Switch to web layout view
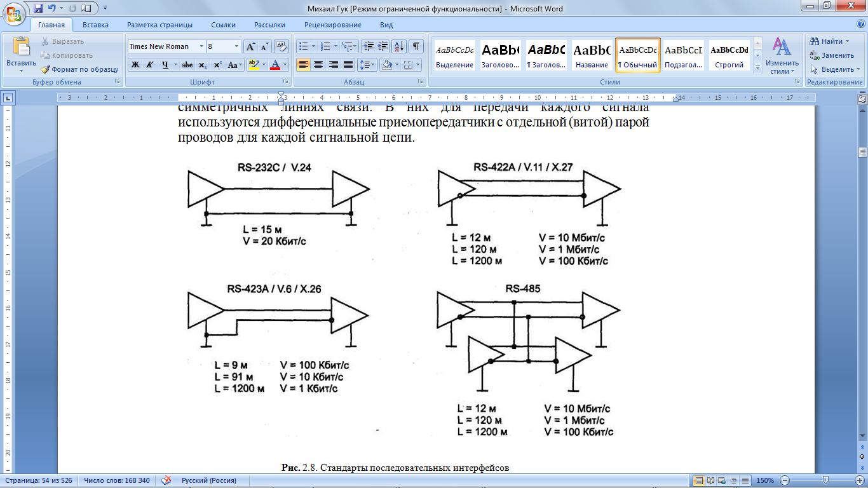The height and width of the screenshot is (488, 868). pyautogui.click(x=723, y=480)
